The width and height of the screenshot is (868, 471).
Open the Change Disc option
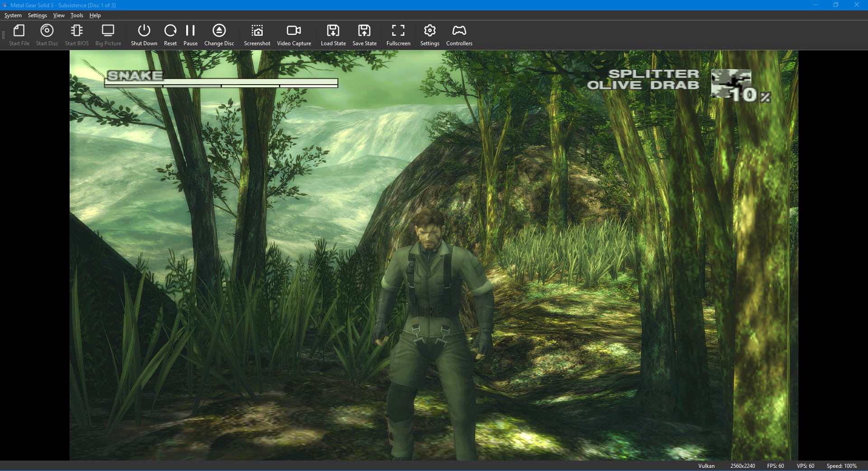219,31
